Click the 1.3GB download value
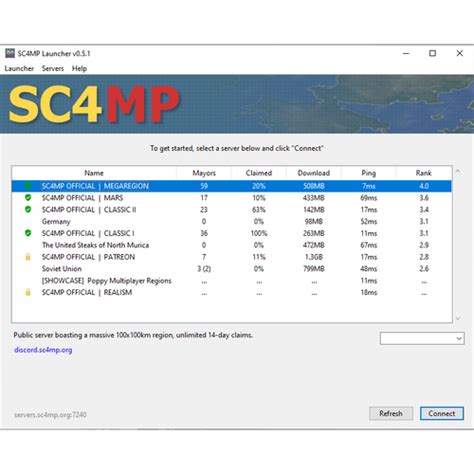The image size is (474, 474). 313,257
